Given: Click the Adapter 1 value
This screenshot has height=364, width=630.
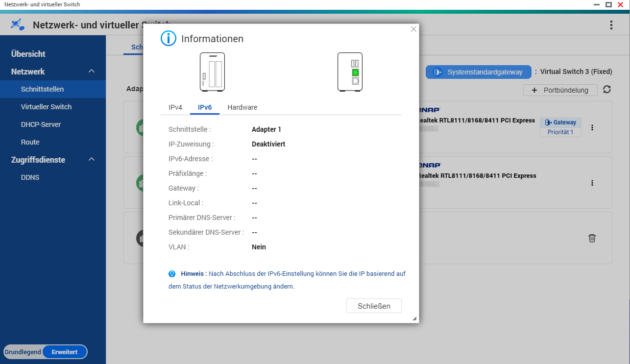Looking at the screenshot, I should (267, 129).
